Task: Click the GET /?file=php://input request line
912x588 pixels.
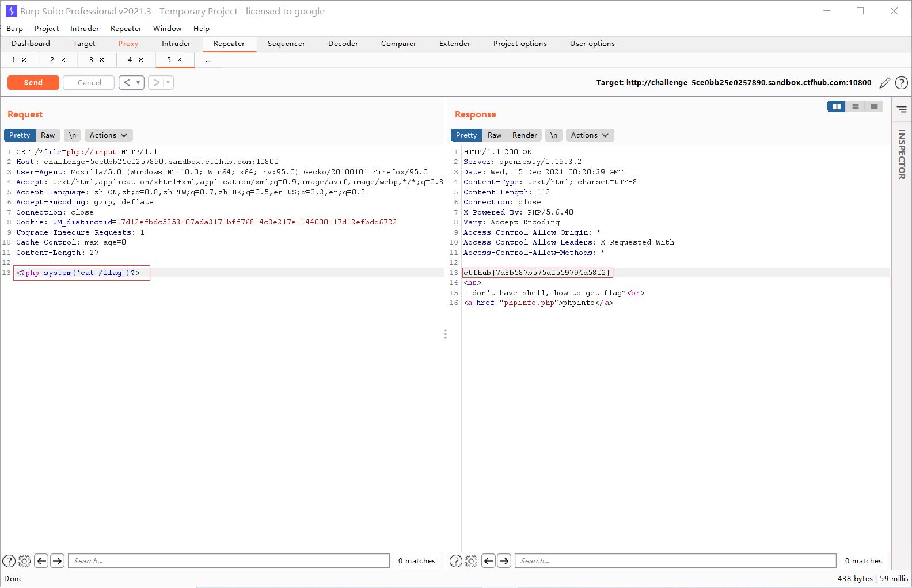Action: pos(87,152)
